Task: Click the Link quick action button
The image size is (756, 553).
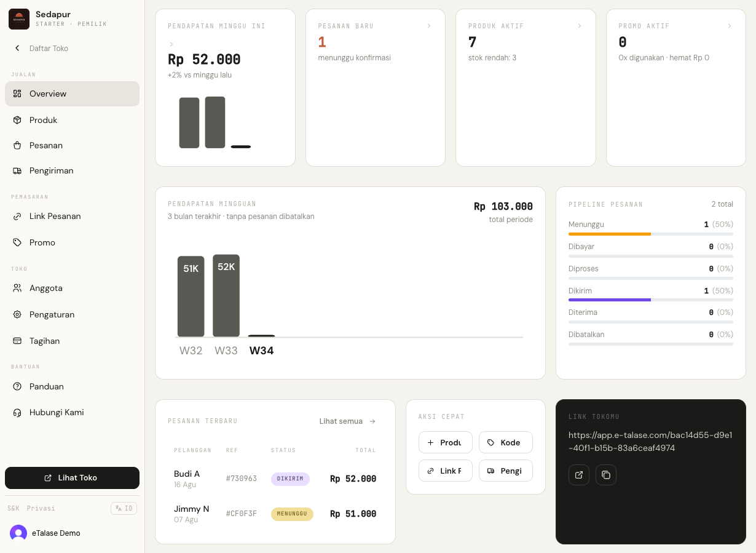Action: click(x=446, y=471)
